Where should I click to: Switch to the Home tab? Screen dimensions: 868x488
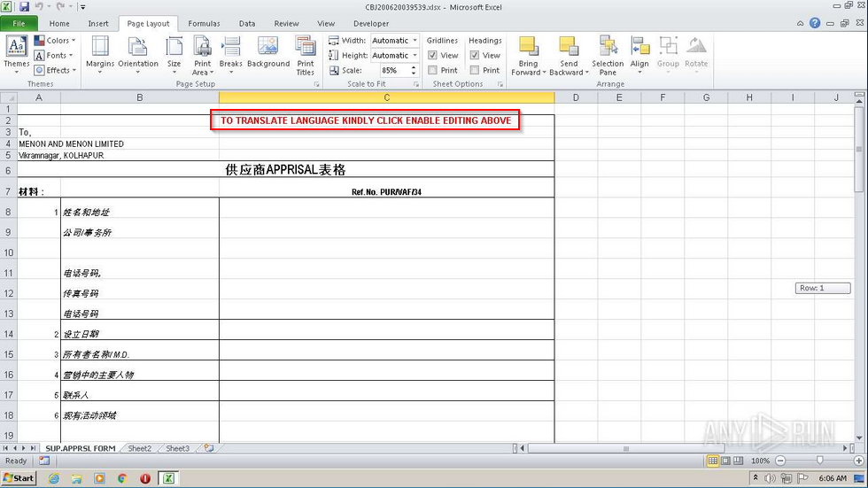pos(59,24)
